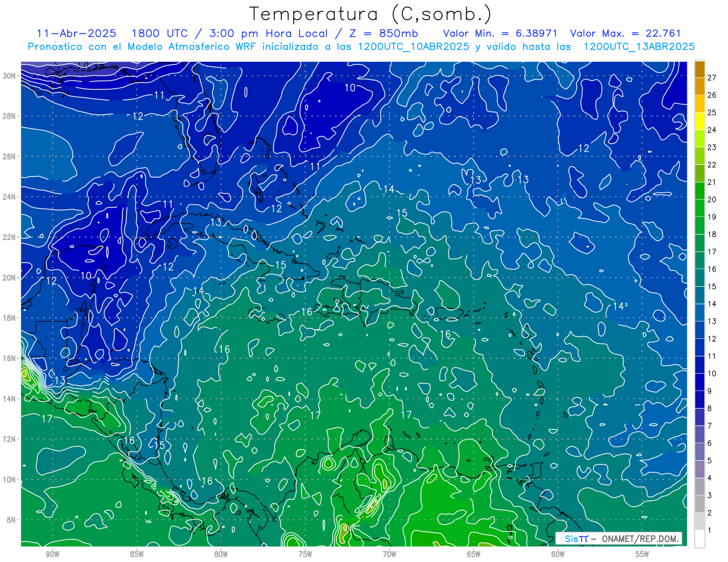
Task: Click the '18N' latitude axis label
Action: click(10, 318)
